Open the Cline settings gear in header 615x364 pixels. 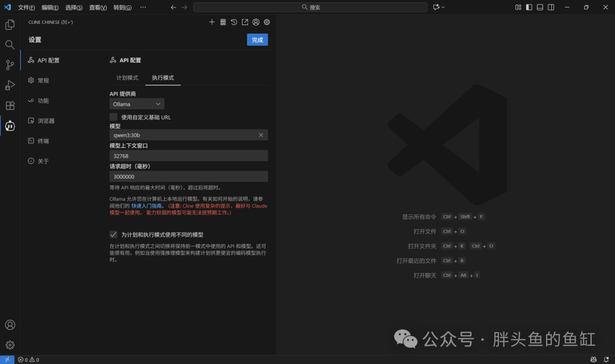point(266,22)
